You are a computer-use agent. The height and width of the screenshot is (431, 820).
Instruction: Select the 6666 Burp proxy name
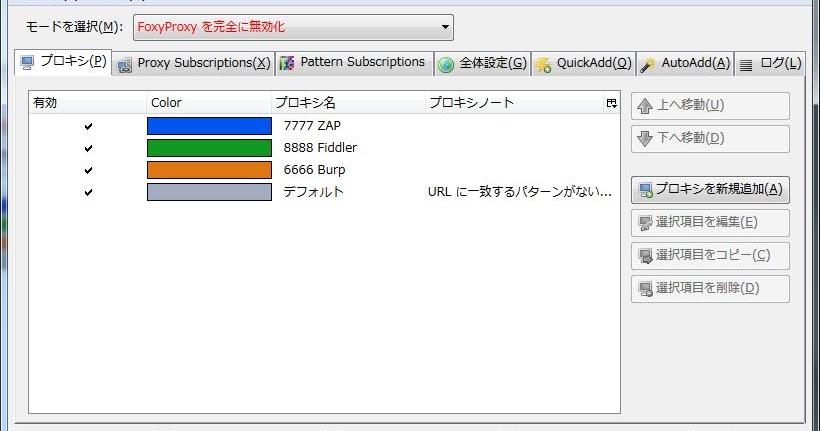click(x=314, y=169)
